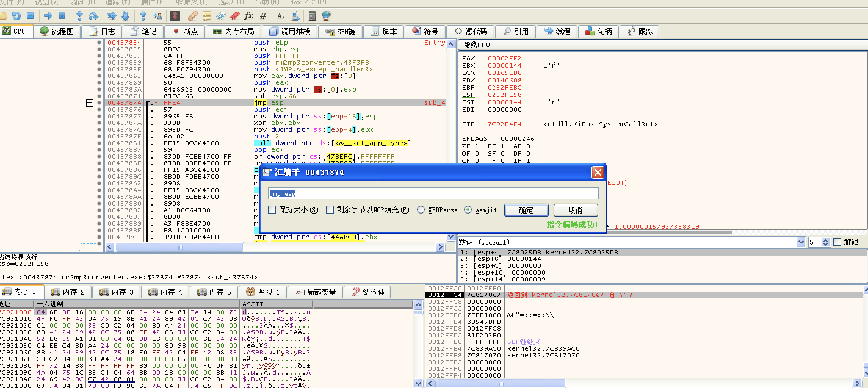Enable the 保持大小 checkbox
This screenshot has width=868, height=388.
tap(272, 210)
